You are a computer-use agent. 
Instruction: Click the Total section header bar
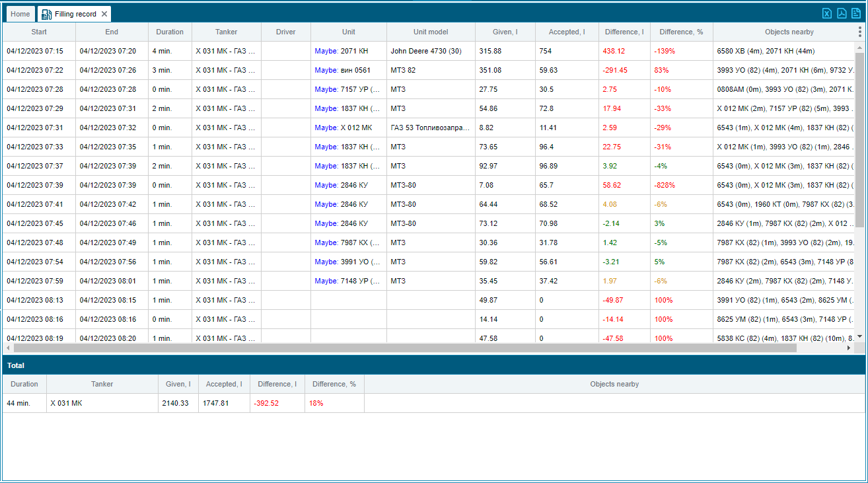(x=433, y=365)
